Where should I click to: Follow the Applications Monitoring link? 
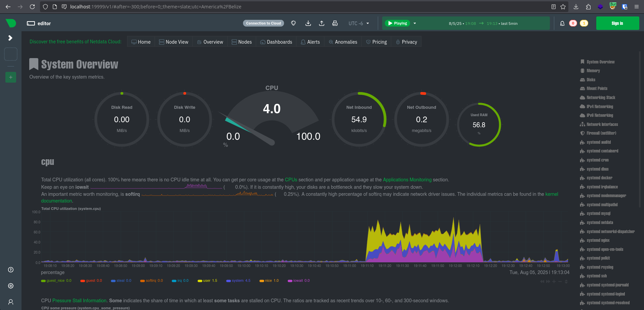[407, 180]
